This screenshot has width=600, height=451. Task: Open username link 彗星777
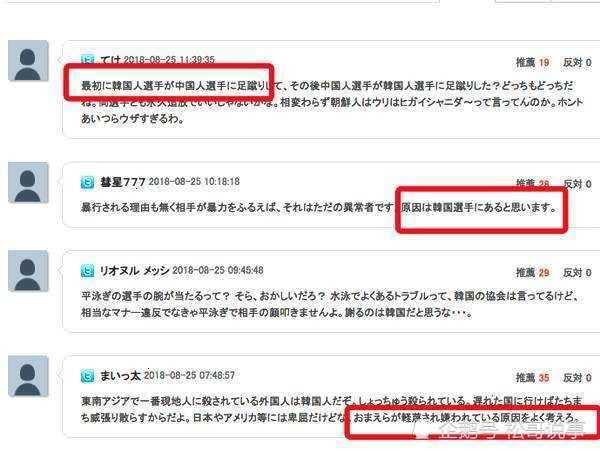pos(122,182)
